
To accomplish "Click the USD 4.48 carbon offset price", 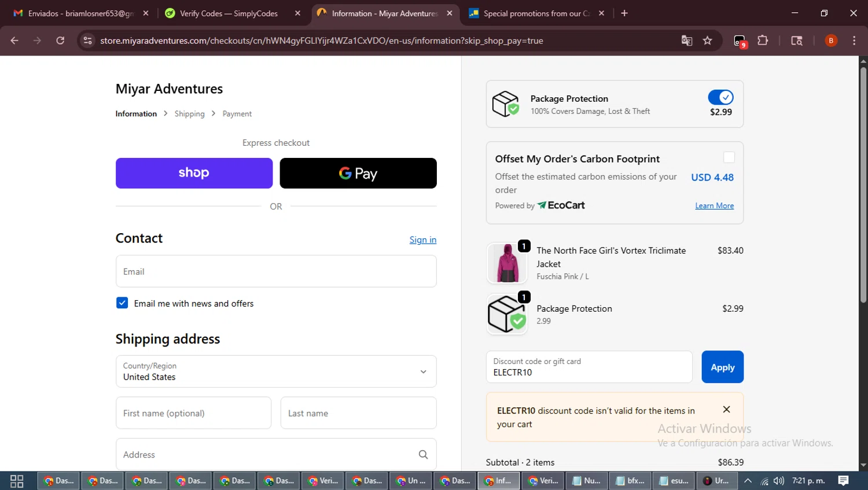I will pyautogui.click(x=712, y=178).
